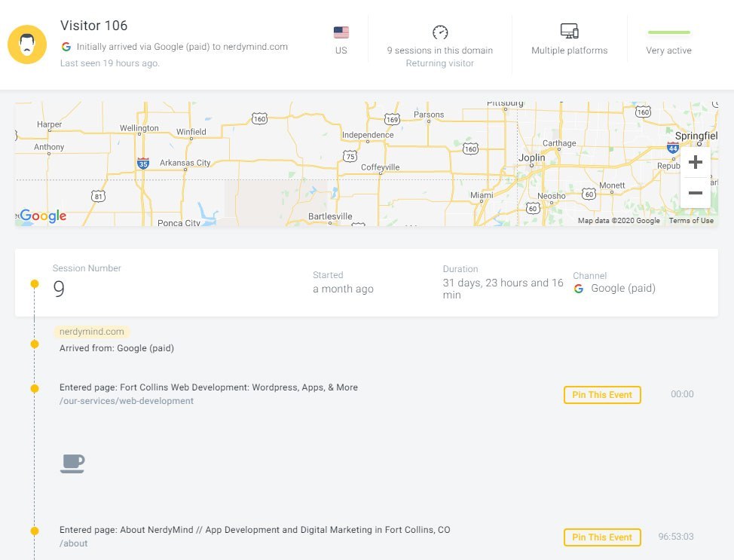Click the Miami label on the map
This screenshot has height=560, width=734.
[x=482, y=194]
